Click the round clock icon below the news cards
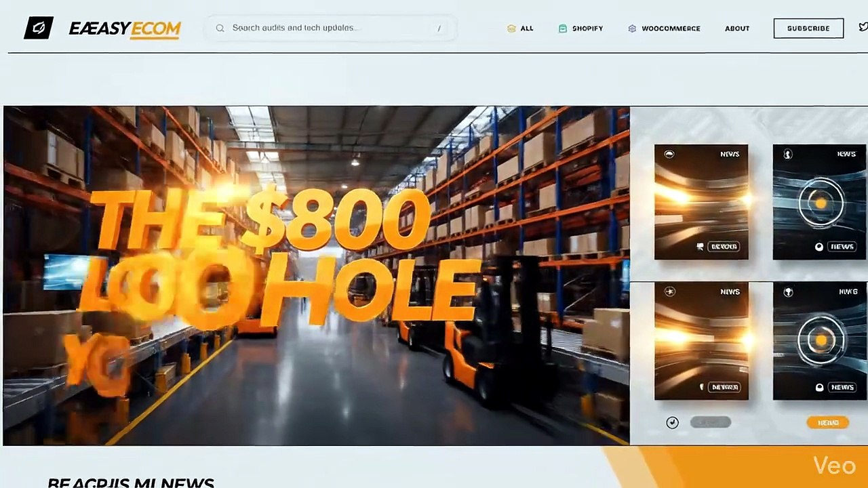This screenshot has height=488, width=868. click(672, 422)
